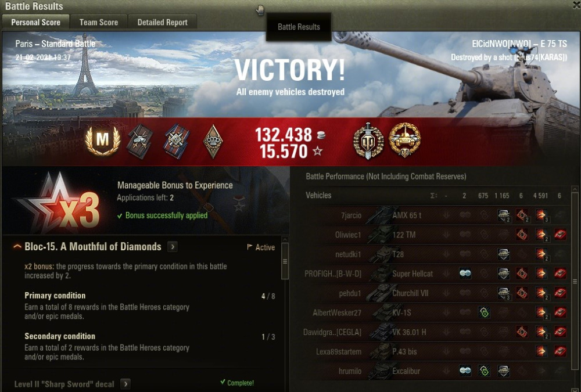Click the spotting binoculars icon in PROFIGH row
The height and width of the screenshot is (392, 581).
point(465,274)
